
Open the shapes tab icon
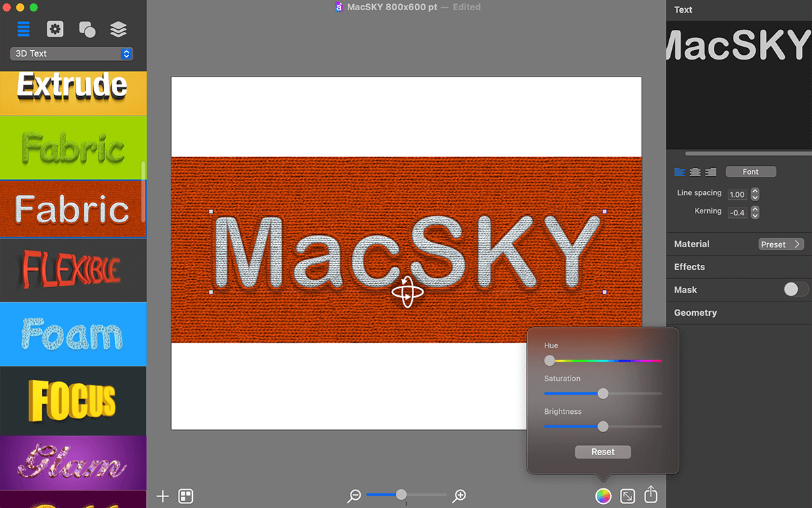[x=87, y=29]
